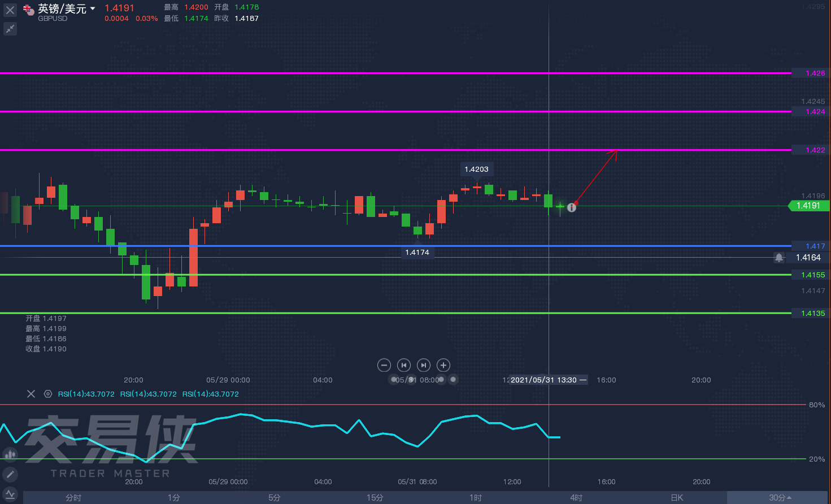Open the candlestick chart-type icon

tap(10, 454)
